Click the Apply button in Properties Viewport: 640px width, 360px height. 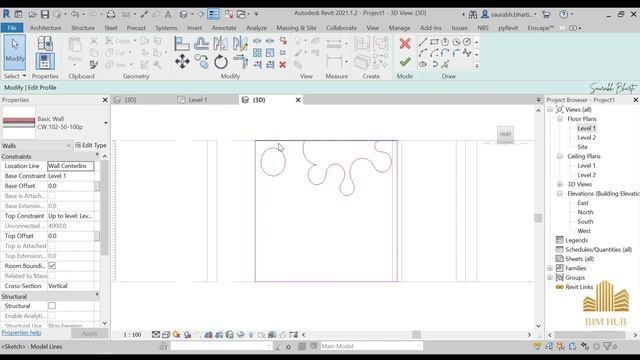click(x=89, y=333)
